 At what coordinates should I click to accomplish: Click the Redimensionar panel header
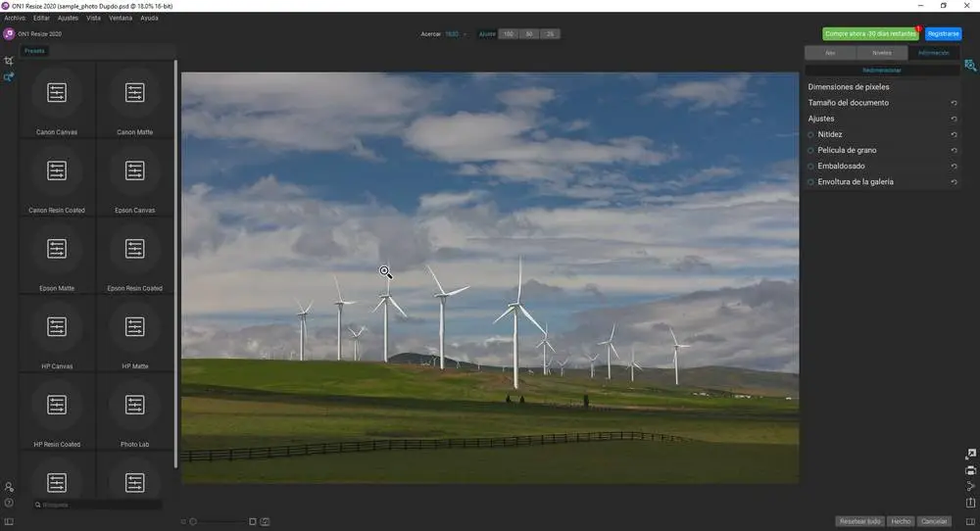click(x=882, y=71)
